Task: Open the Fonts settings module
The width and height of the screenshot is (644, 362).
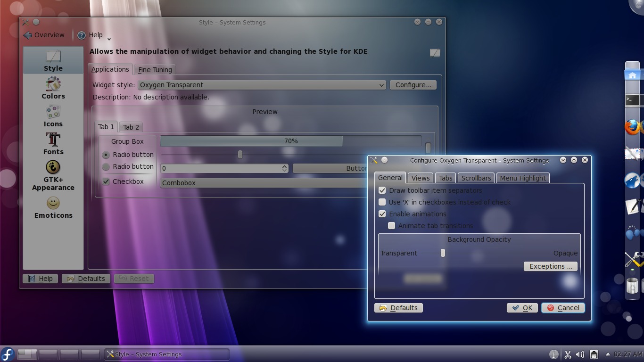Action: click(x=53, y=144)
